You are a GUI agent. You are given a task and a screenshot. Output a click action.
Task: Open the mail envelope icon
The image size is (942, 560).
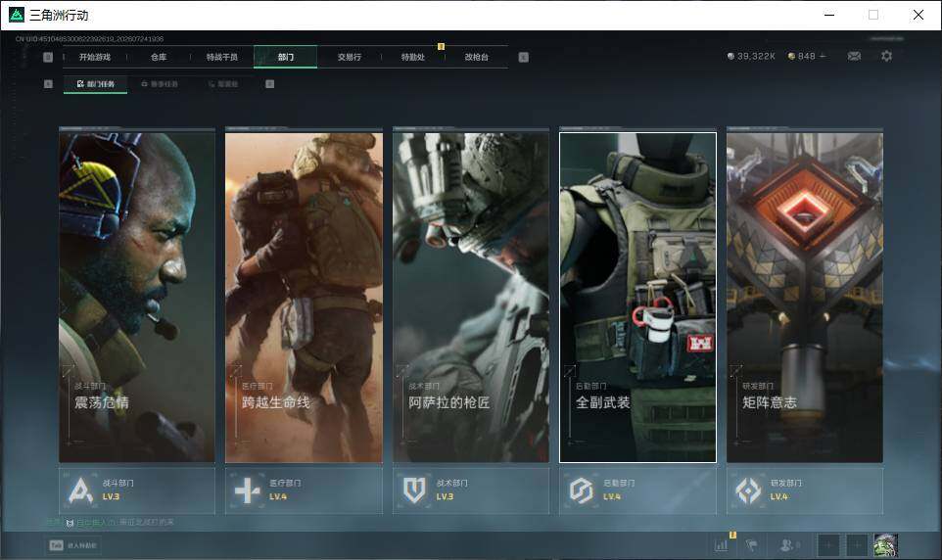[854, 56]
